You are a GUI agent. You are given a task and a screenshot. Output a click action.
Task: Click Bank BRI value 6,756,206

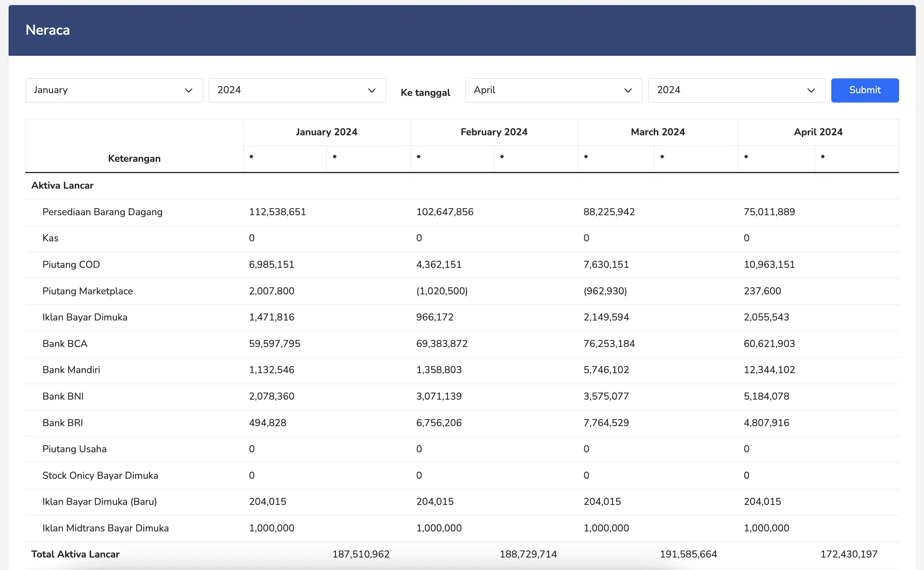point(439,423)
